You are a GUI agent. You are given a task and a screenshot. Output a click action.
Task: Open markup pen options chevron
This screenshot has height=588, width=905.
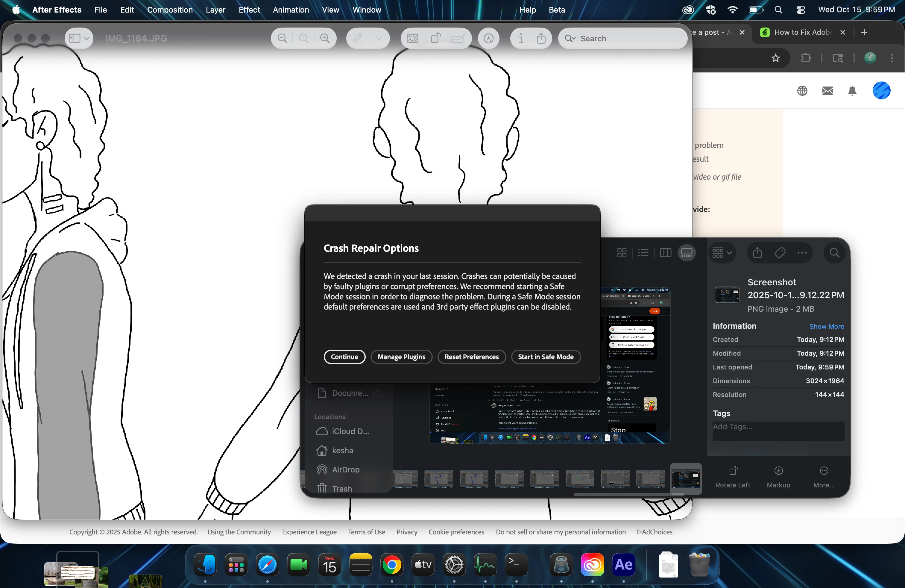point(378,38)
